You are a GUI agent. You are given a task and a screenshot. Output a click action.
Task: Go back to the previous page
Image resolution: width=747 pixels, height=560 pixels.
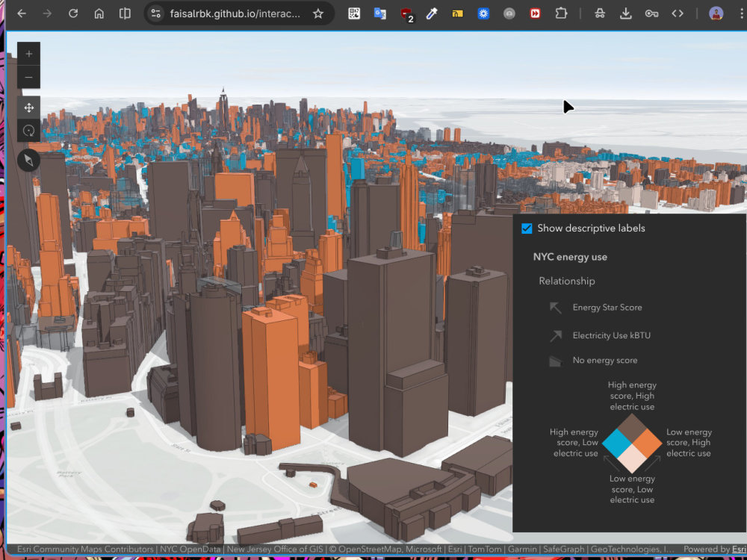[x=22, y=13]
